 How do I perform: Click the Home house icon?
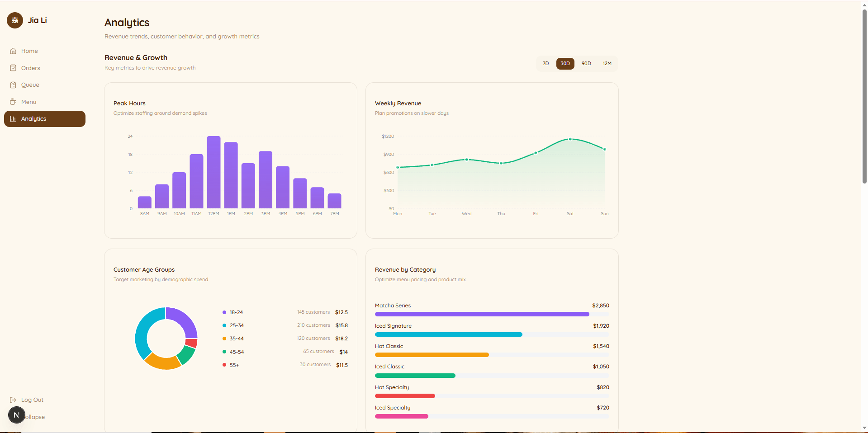(x=13, y=51)
